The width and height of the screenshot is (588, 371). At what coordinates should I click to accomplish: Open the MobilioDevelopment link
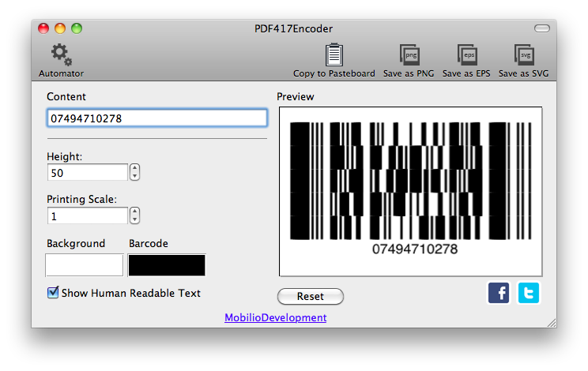pyautogui.click(x=275, y=317)
